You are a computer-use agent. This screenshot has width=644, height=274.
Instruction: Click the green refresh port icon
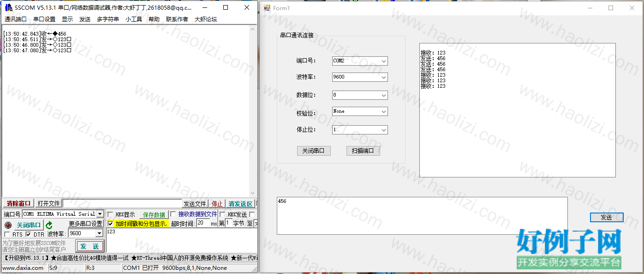click(49, 225)
